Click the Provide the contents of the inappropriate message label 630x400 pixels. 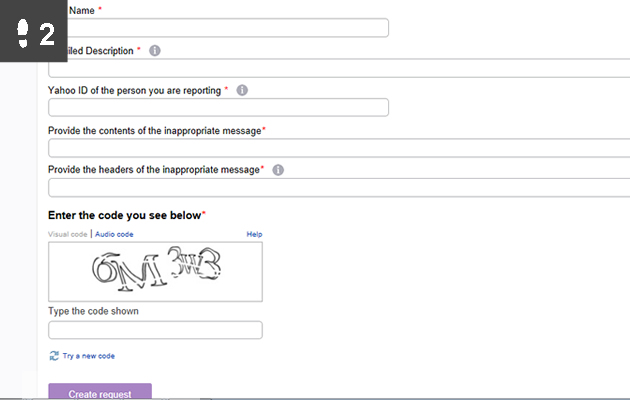click(155, 131)
